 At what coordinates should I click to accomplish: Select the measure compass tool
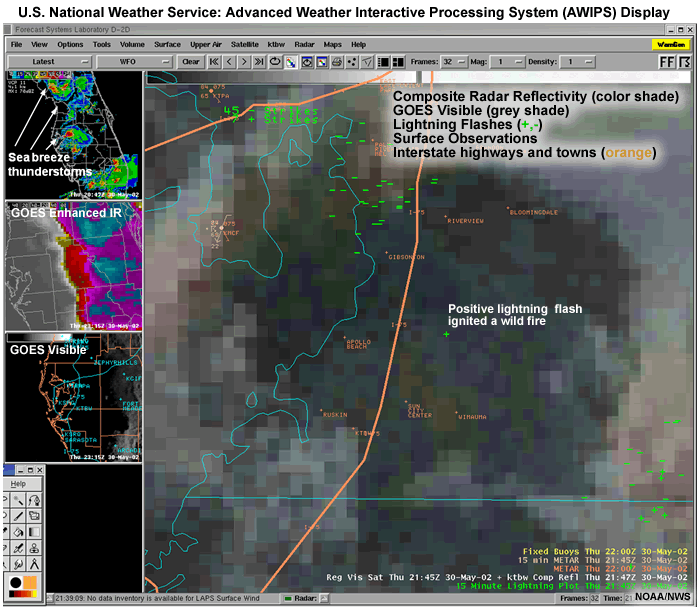point(34,564)
